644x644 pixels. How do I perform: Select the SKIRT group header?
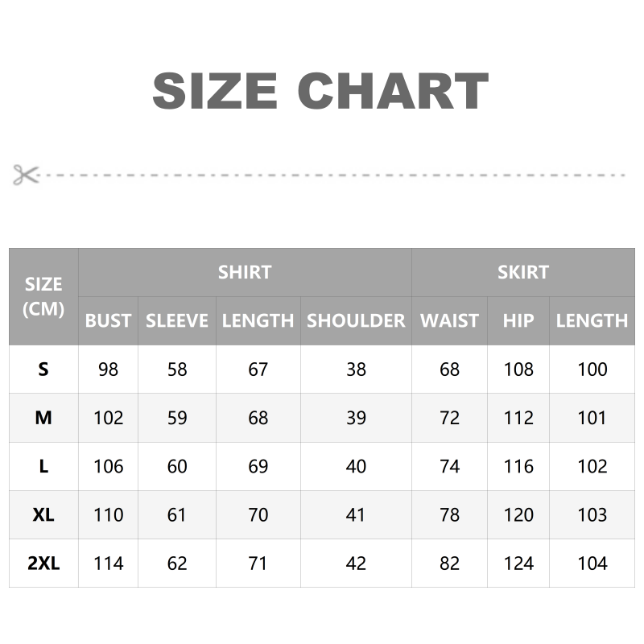click(x=522, y=272)
